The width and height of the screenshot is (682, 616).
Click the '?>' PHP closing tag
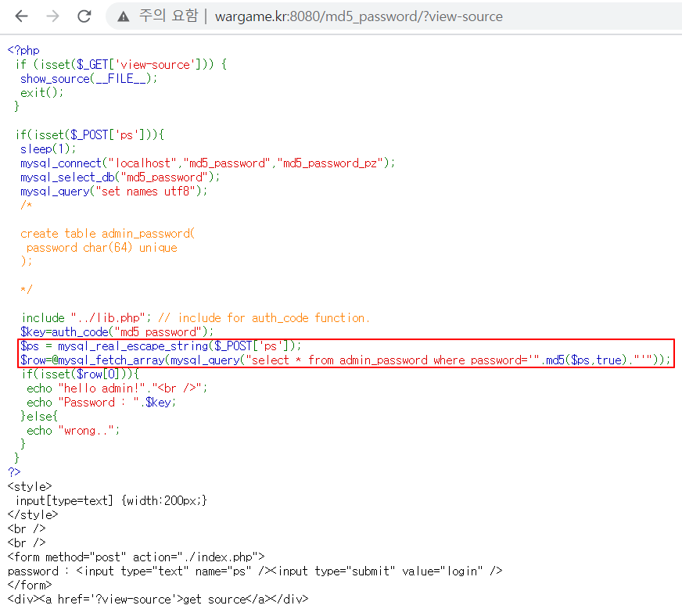pyautogui.click(x=14, y=472)
